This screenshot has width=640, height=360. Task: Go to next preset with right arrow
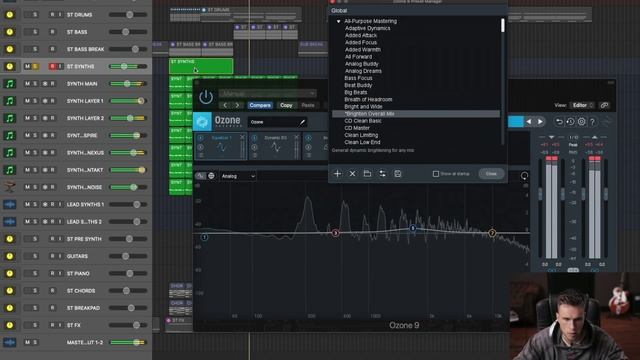(540, 122)
